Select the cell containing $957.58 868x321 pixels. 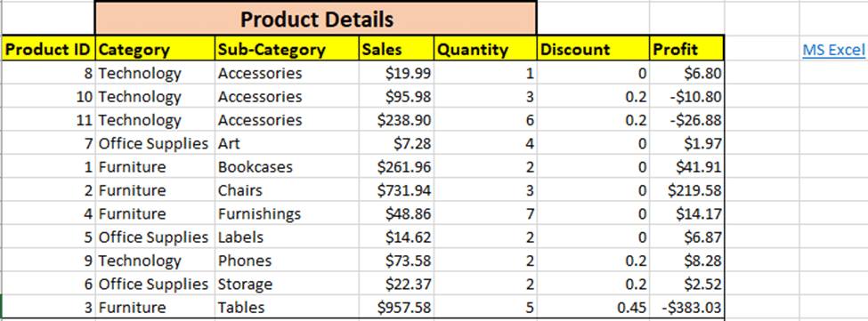click(x=396, y=307)
